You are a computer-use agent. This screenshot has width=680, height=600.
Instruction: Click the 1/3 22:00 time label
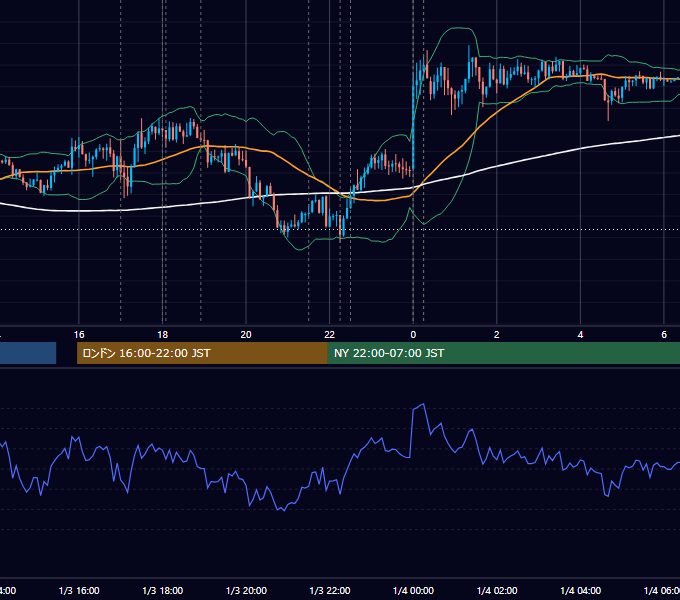pos(330,590)
